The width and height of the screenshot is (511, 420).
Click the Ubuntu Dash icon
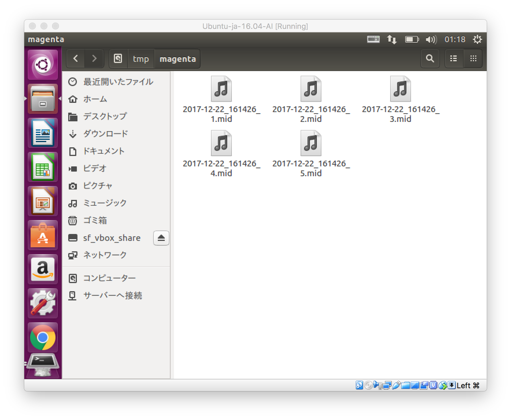pyautogui.click(x=43, y=65)
